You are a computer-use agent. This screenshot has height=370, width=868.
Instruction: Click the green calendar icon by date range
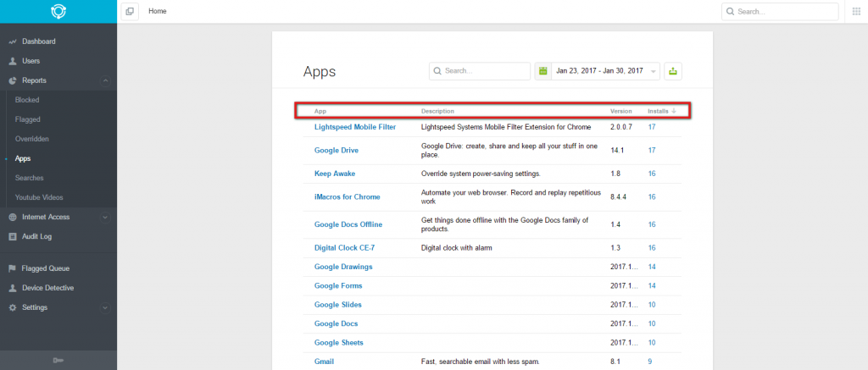(x=543, y=71)
